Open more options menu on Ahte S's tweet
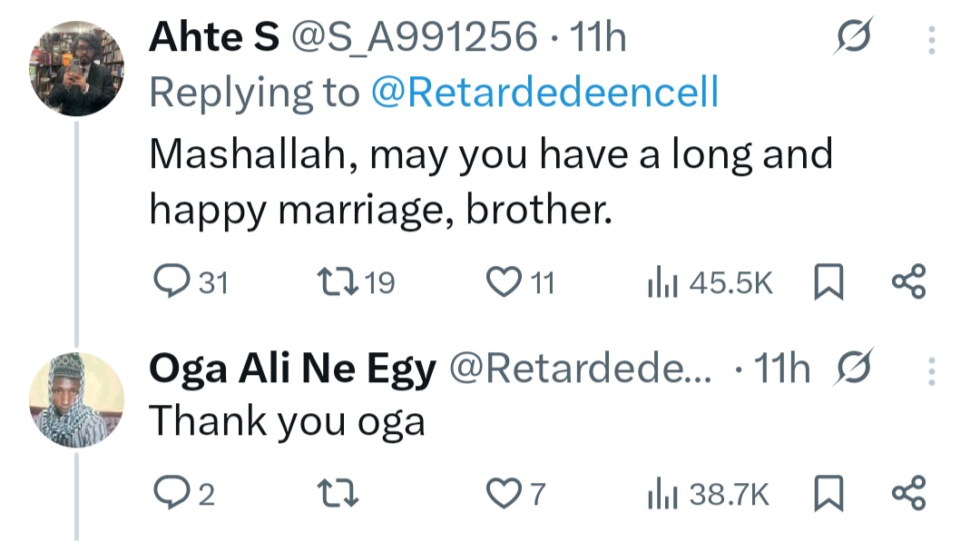Screen dimensions: 980x542 (931, 39)
